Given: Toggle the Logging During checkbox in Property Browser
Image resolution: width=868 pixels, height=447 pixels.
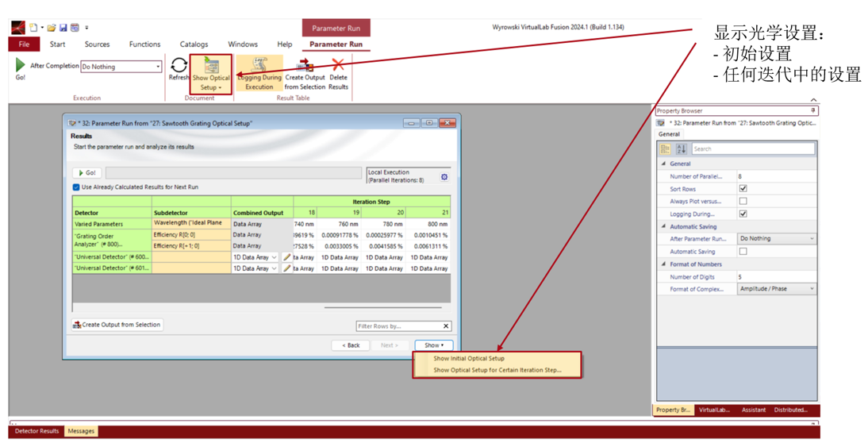Looking at the screenshot, I should tap(743, 214).
